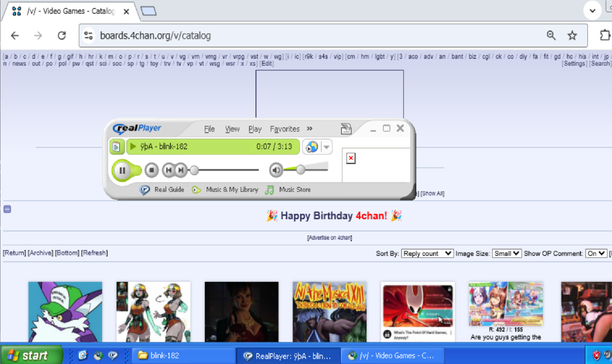612x364 pixels.
Task: Collapse the announcement with the minus toggle
Action: point(7,209)
